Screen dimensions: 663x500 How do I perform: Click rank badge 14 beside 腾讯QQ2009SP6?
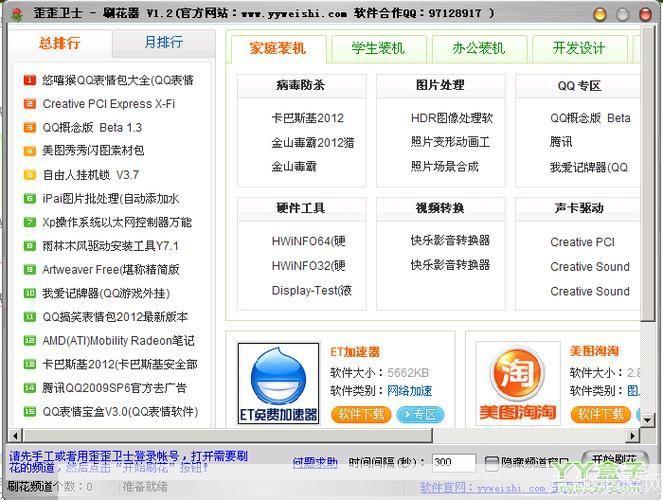(30, 388)
